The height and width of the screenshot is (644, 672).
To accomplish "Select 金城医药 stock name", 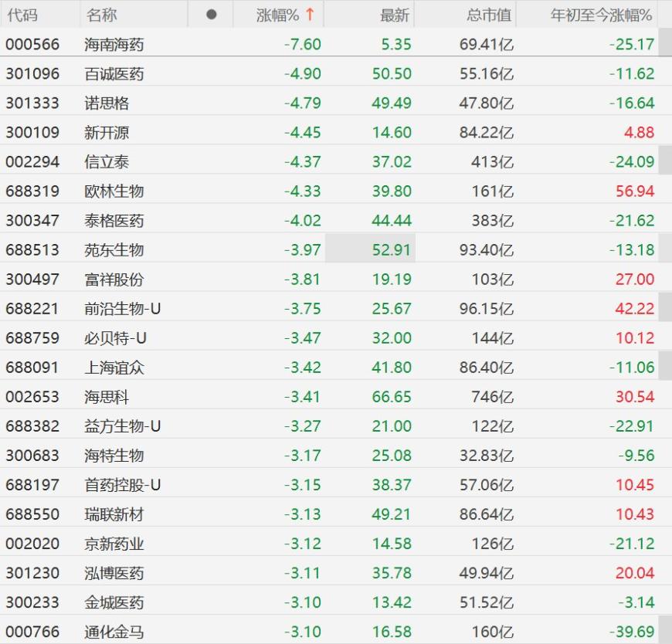I will [114, 602].
